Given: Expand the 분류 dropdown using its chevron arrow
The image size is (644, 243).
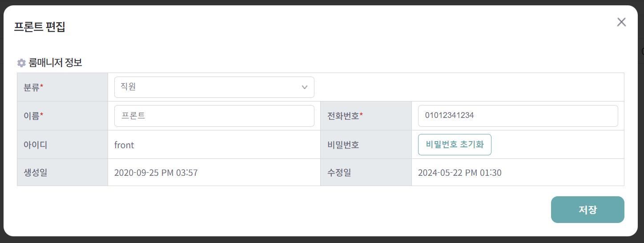Looking at the screenshot, I should (x=305, y=87).
